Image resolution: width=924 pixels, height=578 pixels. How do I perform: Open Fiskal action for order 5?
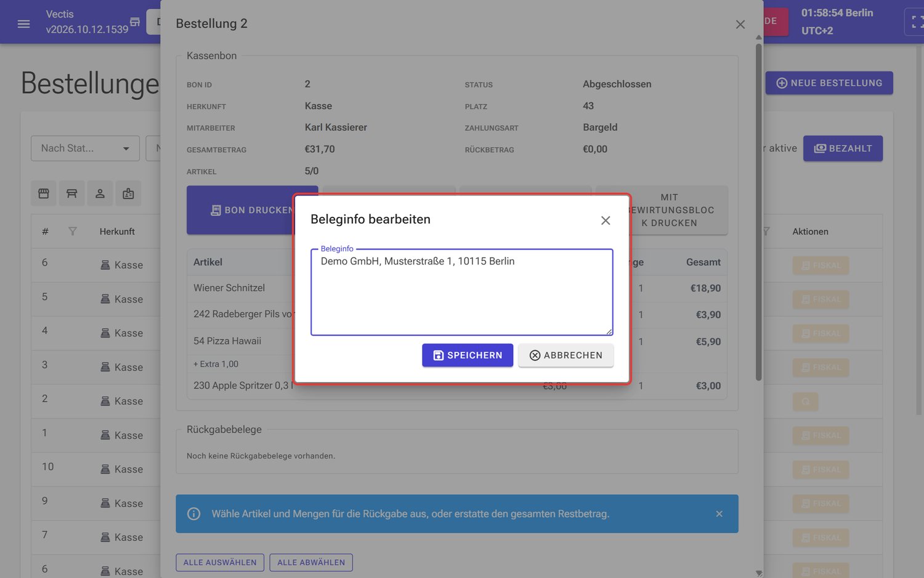click(821, 299)
